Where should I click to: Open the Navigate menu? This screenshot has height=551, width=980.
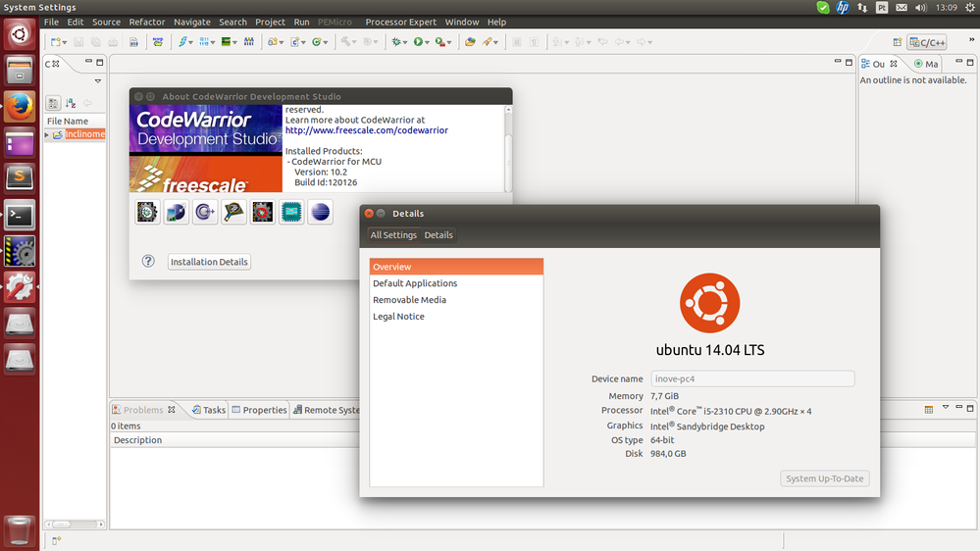[x=192, y=22]
